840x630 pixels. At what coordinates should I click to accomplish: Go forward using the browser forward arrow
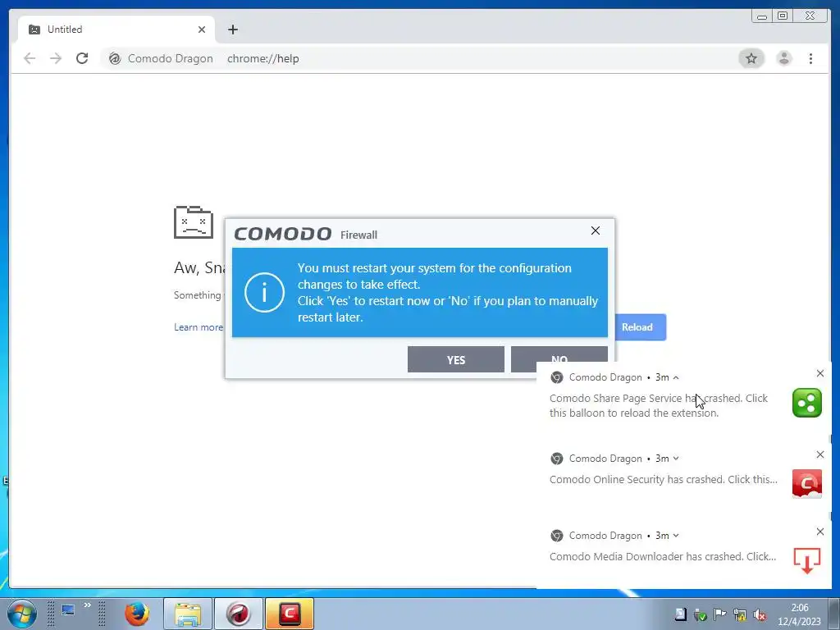pyautogui.click(x=56, y=58)
